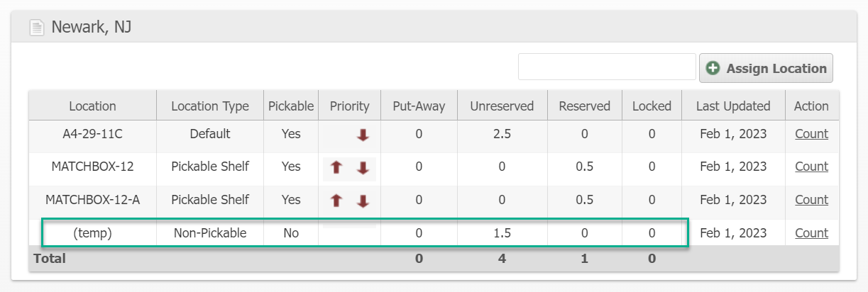Open the Count link for A4-29-11C
Image resolution: width=868 pixels, height=292 pixels.
(x=811, y=134)
